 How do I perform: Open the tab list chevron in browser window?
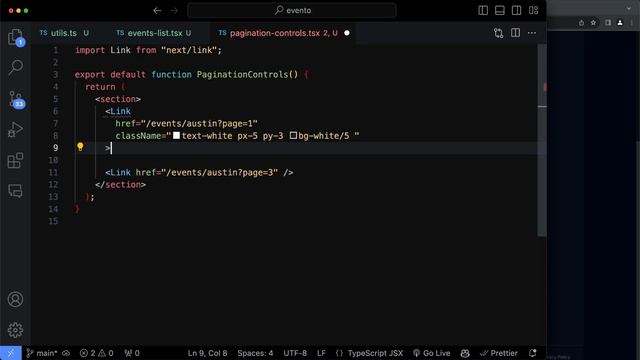(629, 9)
